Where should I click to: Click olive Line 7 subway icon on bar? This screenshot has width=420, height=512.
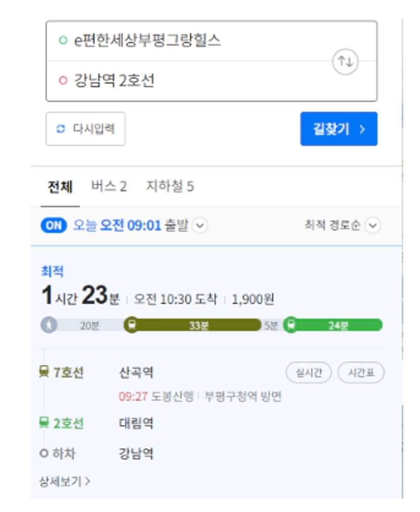pos(132,325)
